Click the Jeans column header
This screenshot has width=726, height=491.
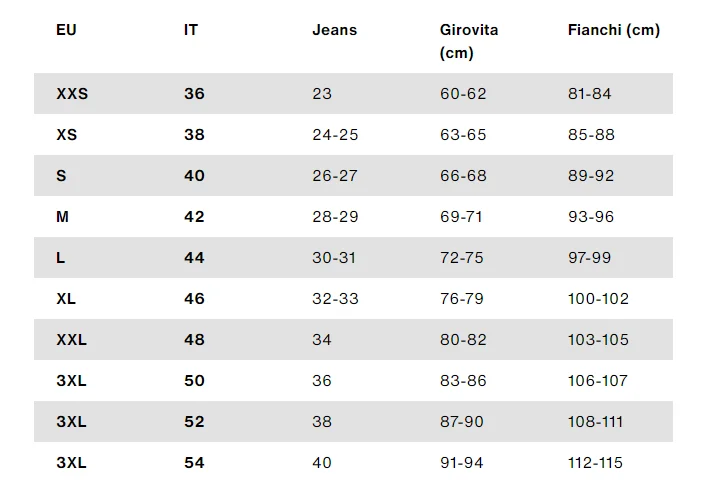pyautogui.click(x=334, y=30)
